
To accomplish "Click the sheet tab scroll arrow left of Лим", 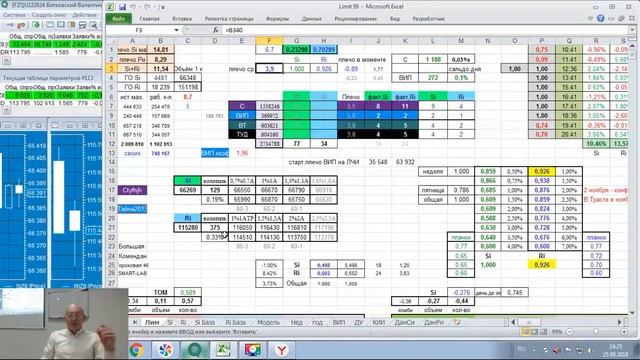I will (135, 322).
